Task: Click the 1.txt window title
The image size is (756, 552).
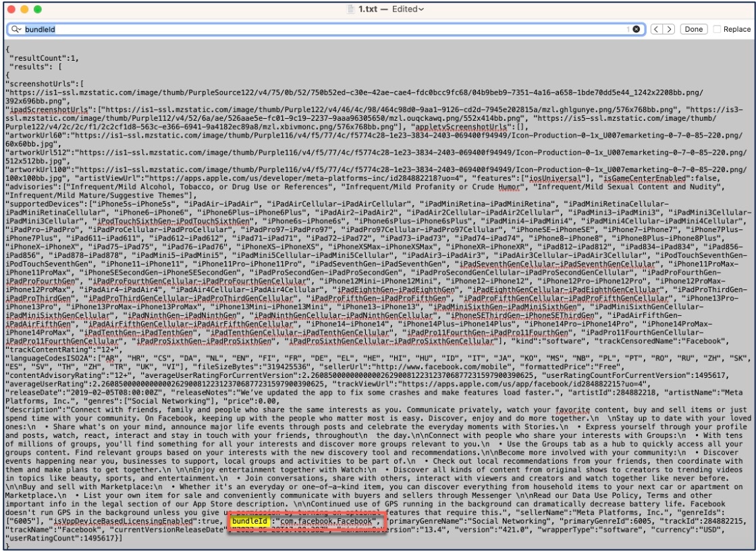Action: [369, 9]
